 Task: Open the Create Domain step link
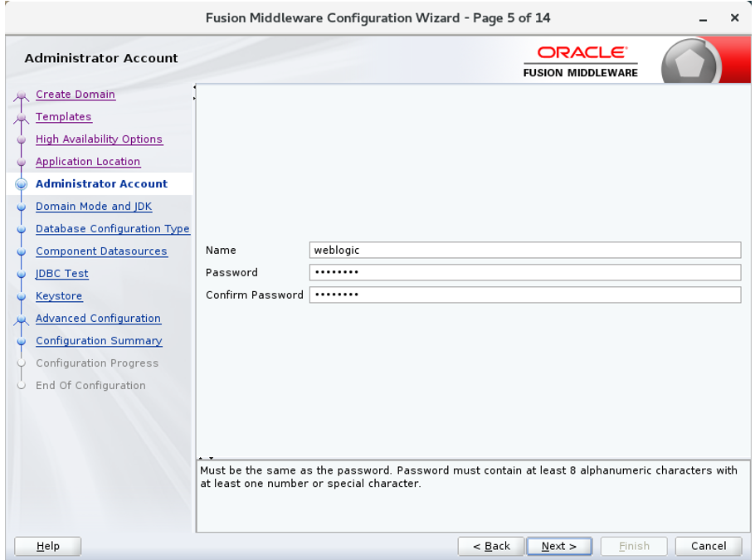click(x=75, y=95)
